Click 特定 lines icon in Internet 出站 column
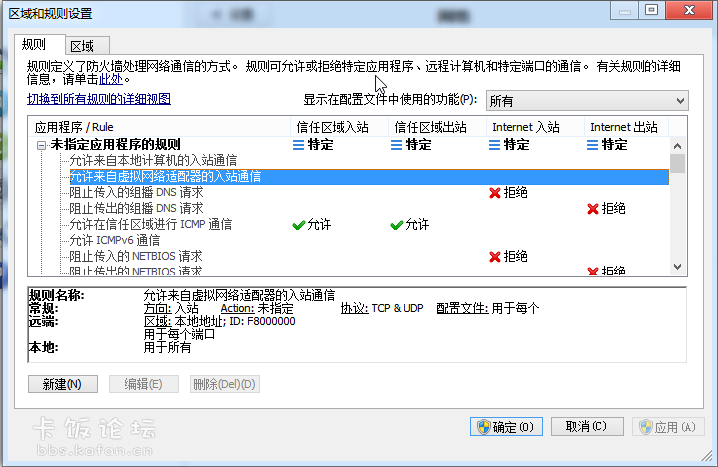The height and width of the screenshot is (467, 718). coord(593,145)
